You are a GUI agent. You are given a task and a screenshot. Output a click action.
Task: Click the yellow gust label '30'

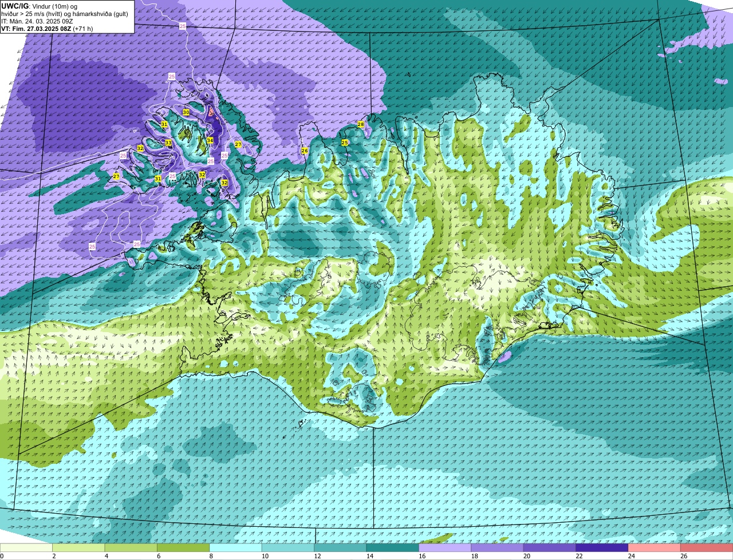[186, 112]
